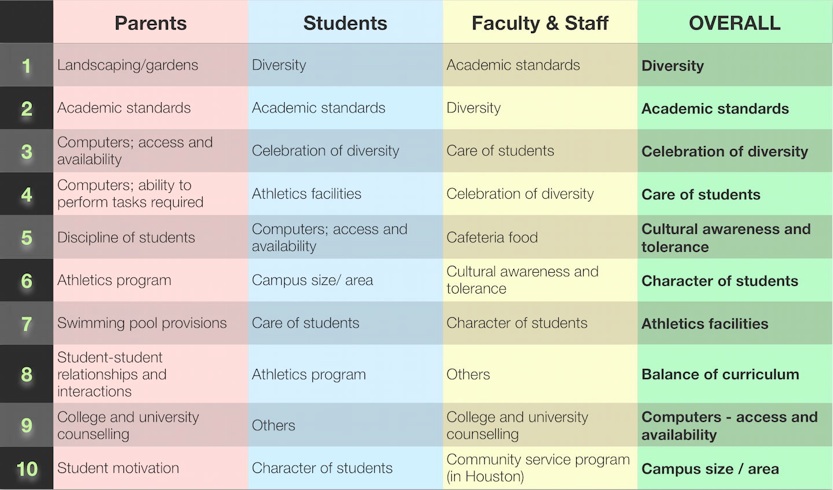The height and width of the screenshot is (490, 833).
Task: Click Character of students in Faculty & Staff column
Action: tap(517, 323)
